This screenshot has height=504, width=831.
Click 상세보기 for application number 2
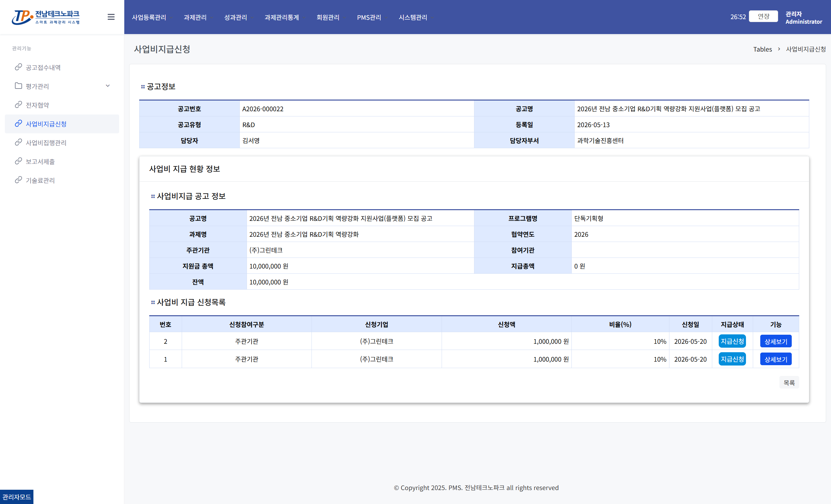(x=776, y=341)
